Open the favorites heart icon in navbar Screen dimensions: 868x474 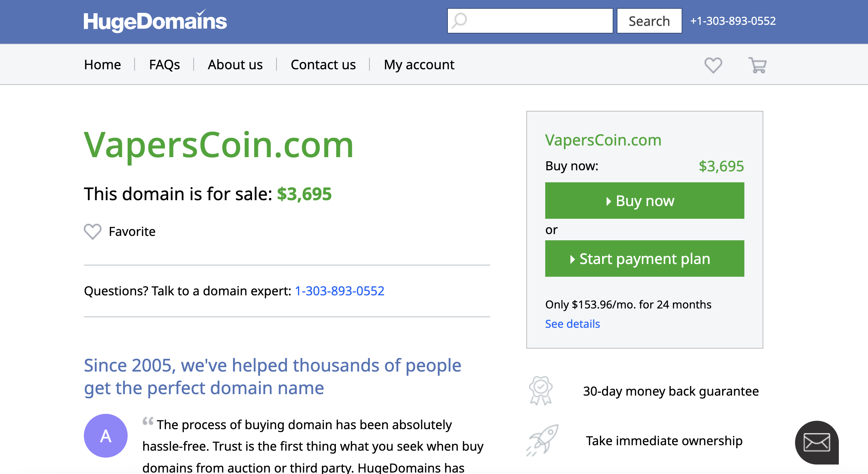point(713,65)
